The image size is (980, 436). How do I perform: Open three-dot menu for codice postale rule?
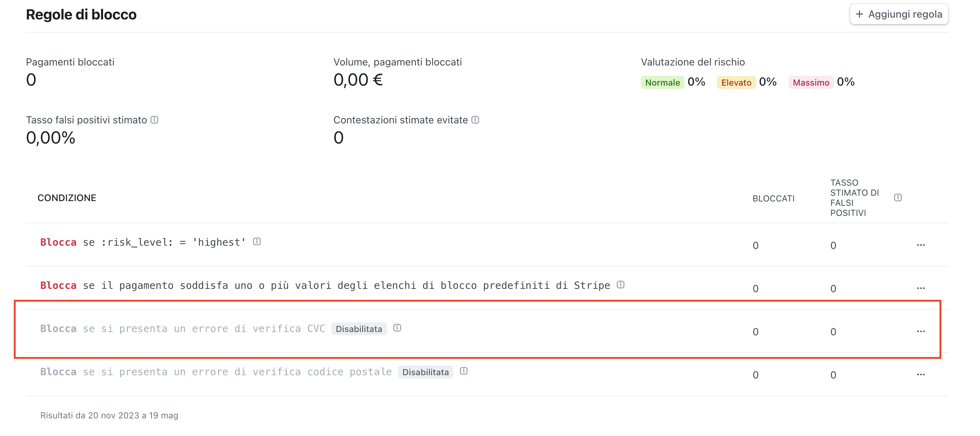[921, 374]
